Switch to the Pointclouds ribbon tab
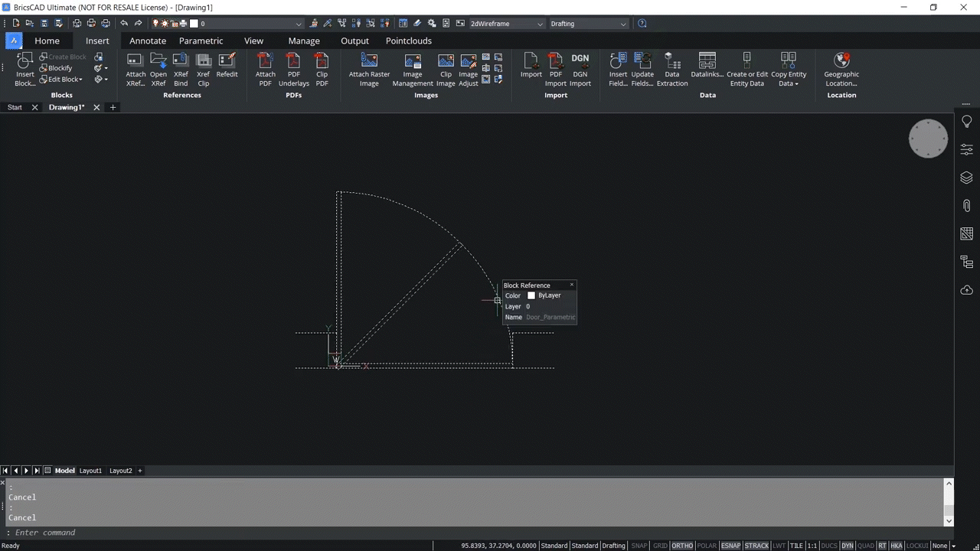980x551 pixels. pyautogui.click(x=409, y=41)
